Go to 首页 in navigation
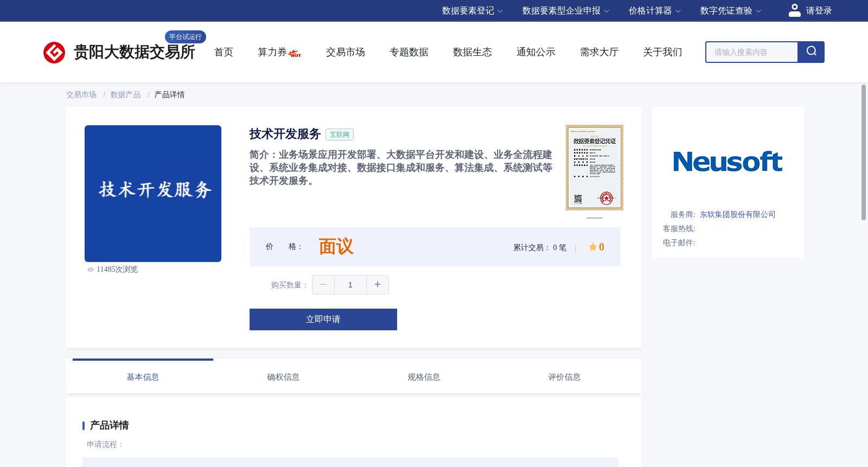This screenshot has width=868, height=467. [224, 52]
